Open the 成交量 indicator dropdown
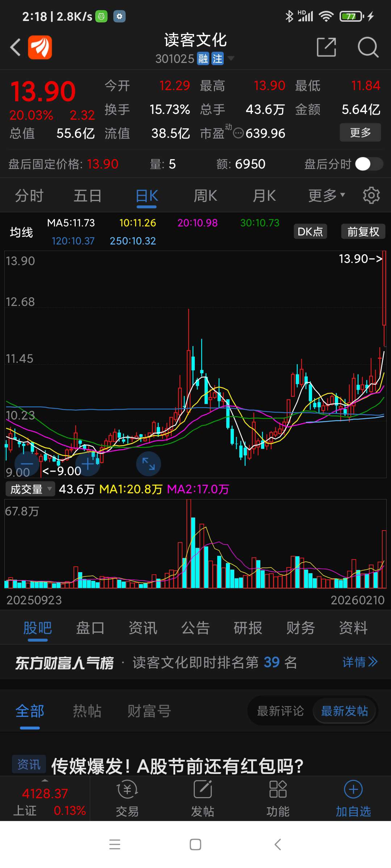391x868 pixels. (x=30, y=489)
